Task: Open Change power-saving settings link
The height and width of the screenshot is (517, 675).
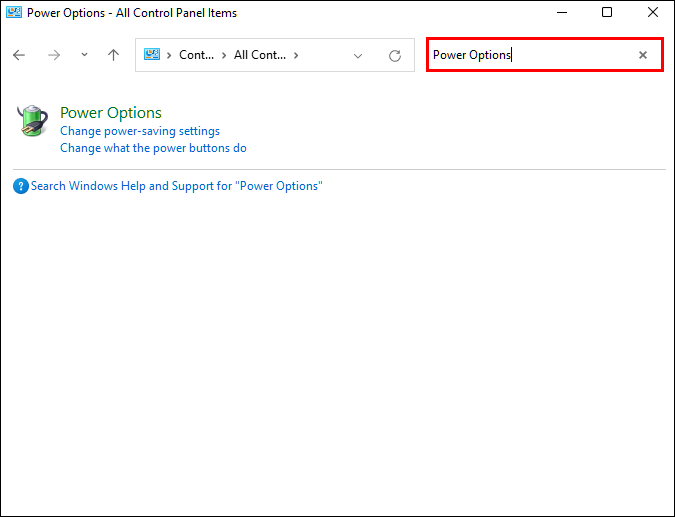Action: click(140, 131)
